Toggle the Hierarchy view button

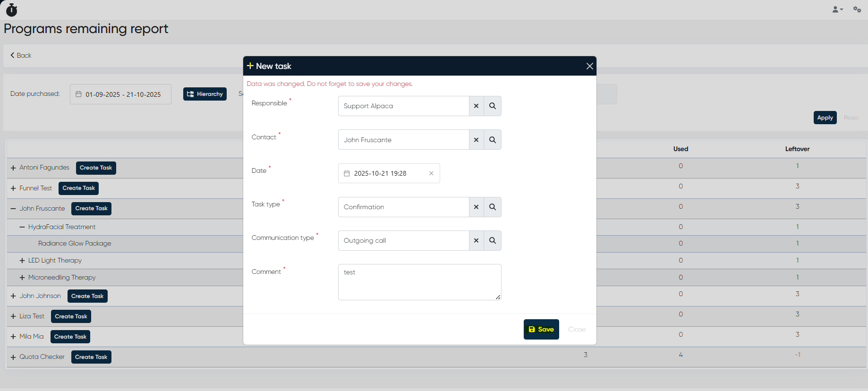click(204, 94)
